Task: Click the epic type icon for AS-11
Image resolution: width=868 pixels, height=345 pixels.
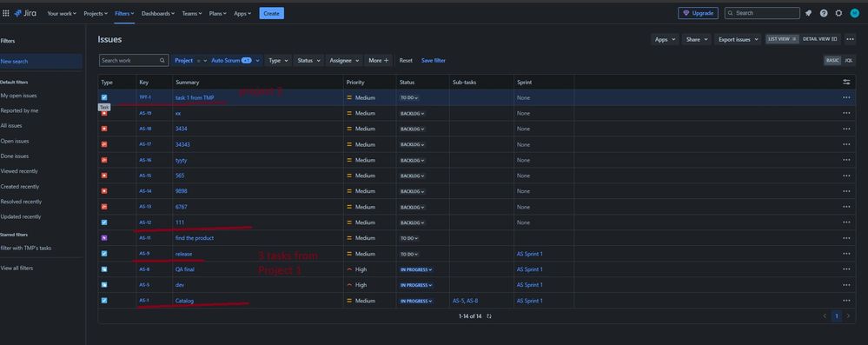Action: pyautogui.click(x=104, y=238)
